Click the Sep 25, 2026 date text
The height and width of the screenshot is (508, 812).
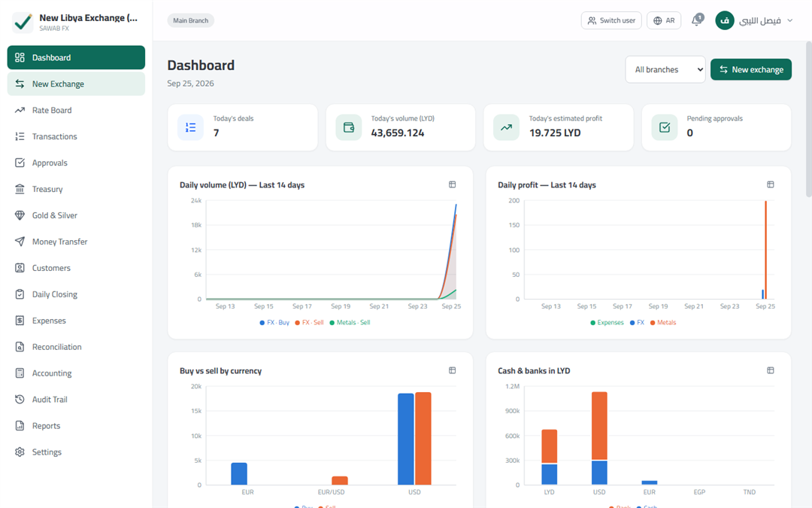190,84
